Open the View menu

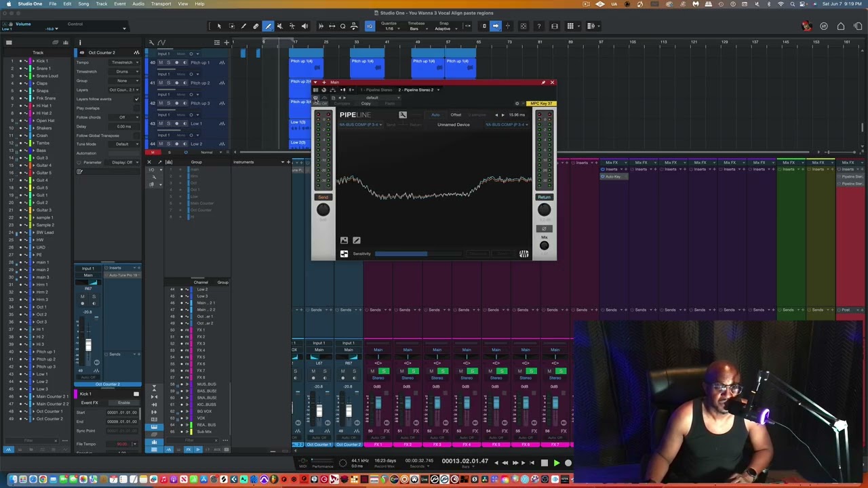click(x=182, y=4)
